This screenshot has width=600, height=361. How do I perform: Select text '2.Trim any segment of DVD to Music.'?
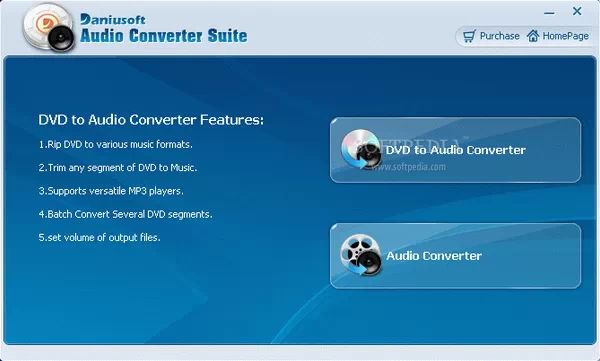click(118, 168)
